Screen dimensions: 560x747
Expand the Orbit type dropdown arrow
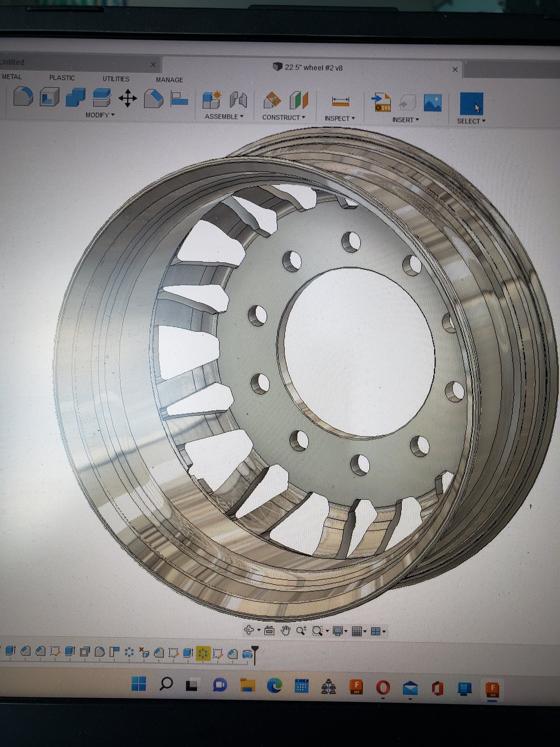click(x=258, y=630)
